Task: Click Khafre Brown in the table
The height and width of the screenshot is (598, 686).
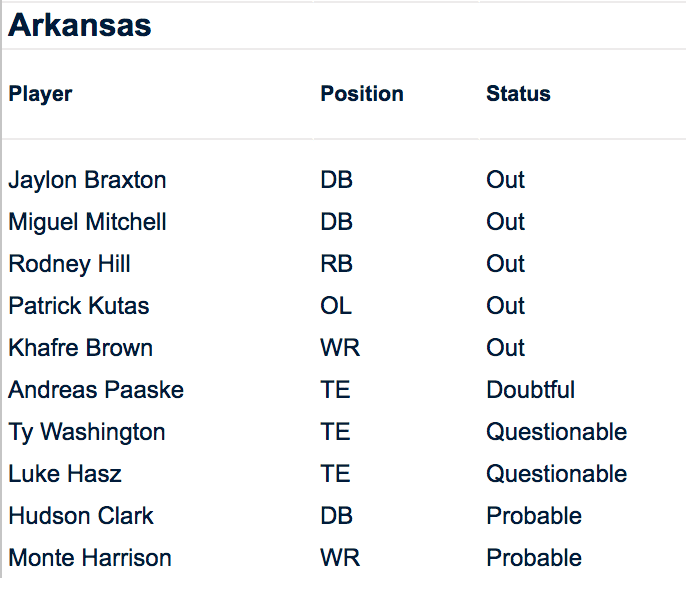Action: click(80, 348)
